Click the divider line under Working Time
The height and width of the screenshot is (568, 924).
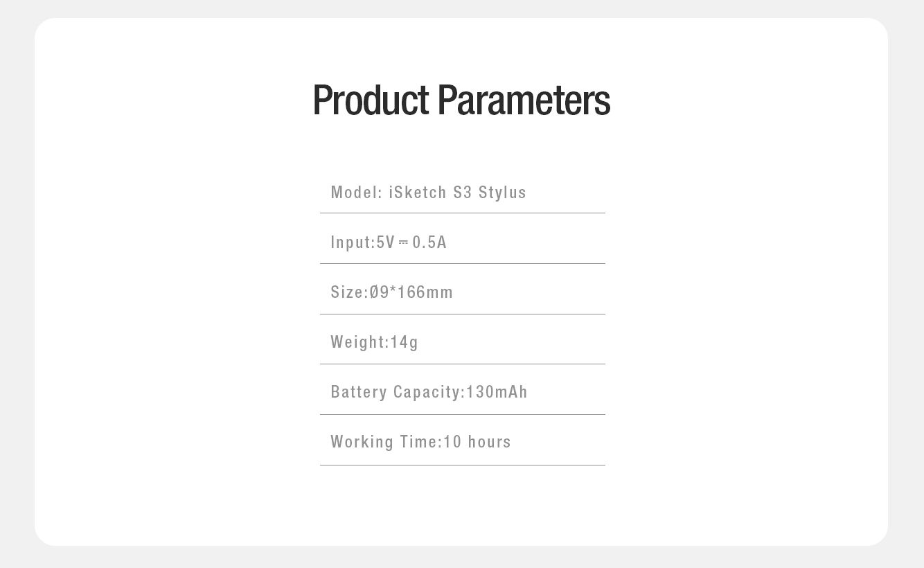click(462, 465)
